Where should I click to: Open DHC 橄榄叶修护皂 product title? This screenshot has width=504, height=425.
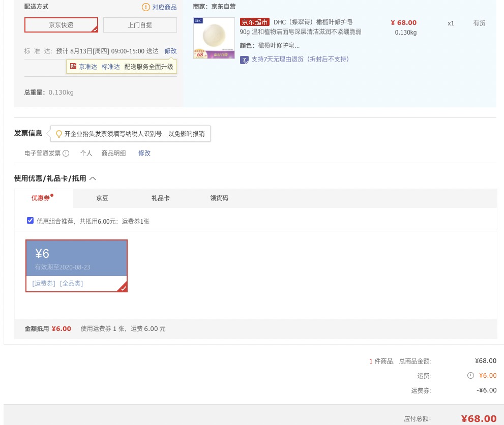pos(301,27)
